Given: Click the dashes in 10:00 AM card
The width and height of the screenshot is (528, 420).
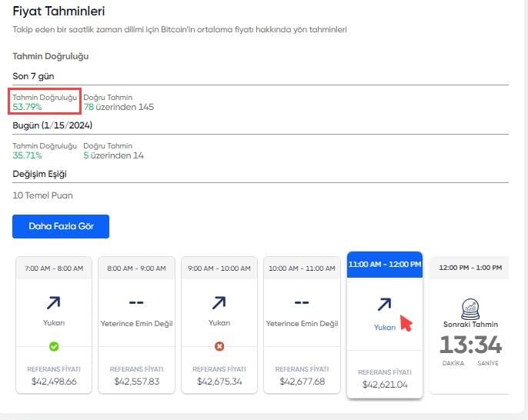Looking at the screenshot, I should [x=302, y=302].
